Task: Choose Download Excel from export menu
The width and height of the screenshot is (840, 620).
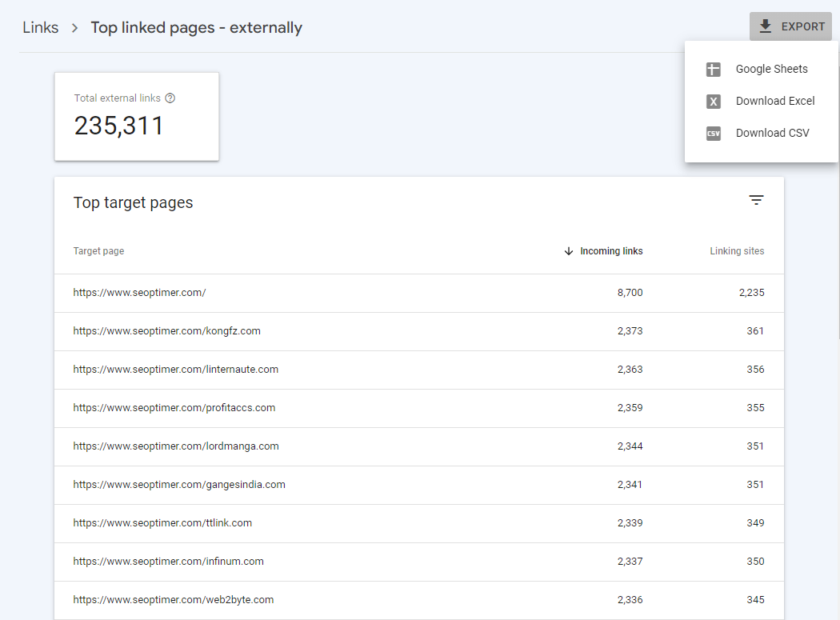Action: 774,102
